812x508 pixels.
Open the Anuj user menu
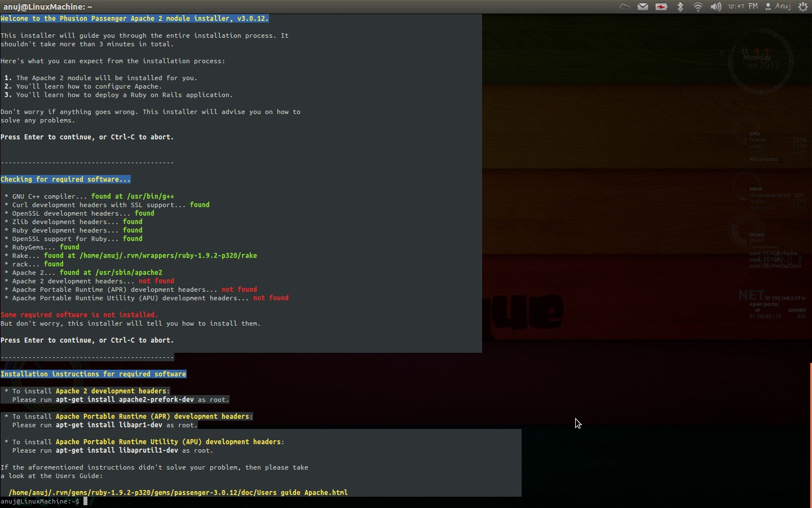[x=783, y=7]
